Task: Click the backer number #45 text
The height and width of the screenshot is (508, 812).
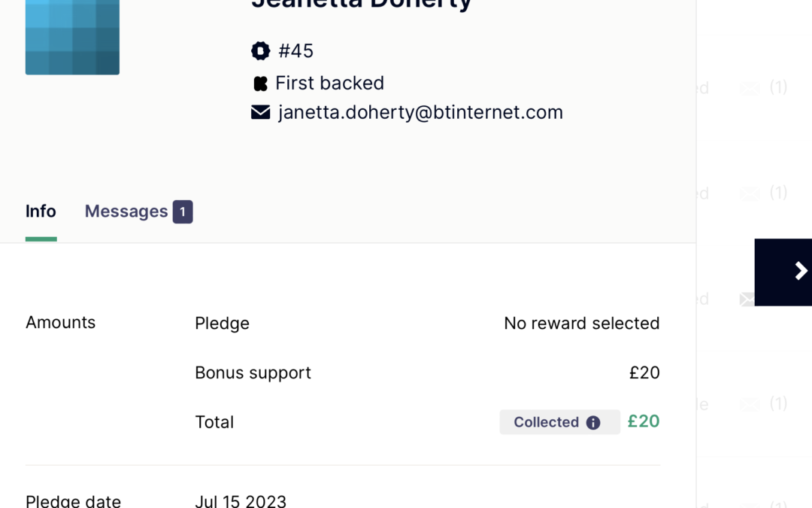Action: [x=295, y=51]
